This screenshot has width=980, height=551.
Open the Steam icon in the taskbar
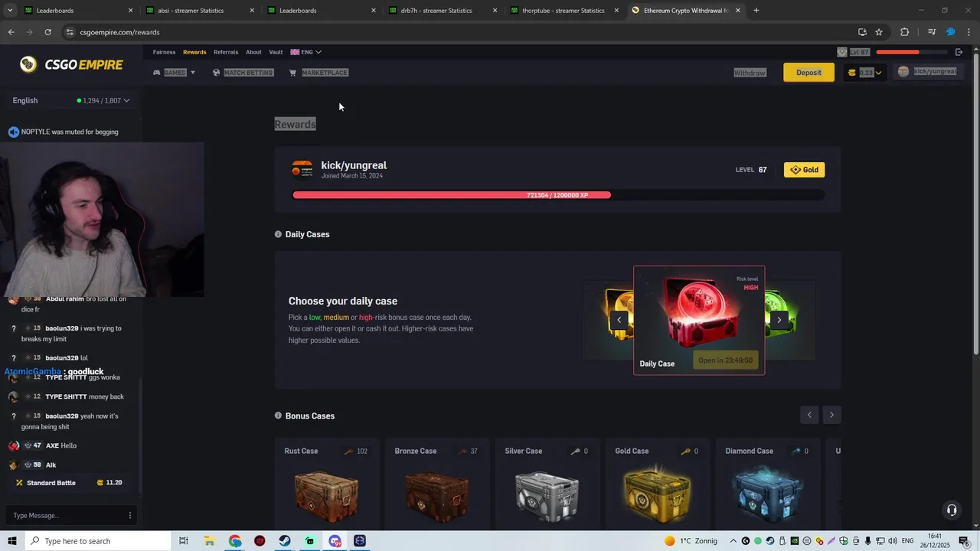click(284, 541)
